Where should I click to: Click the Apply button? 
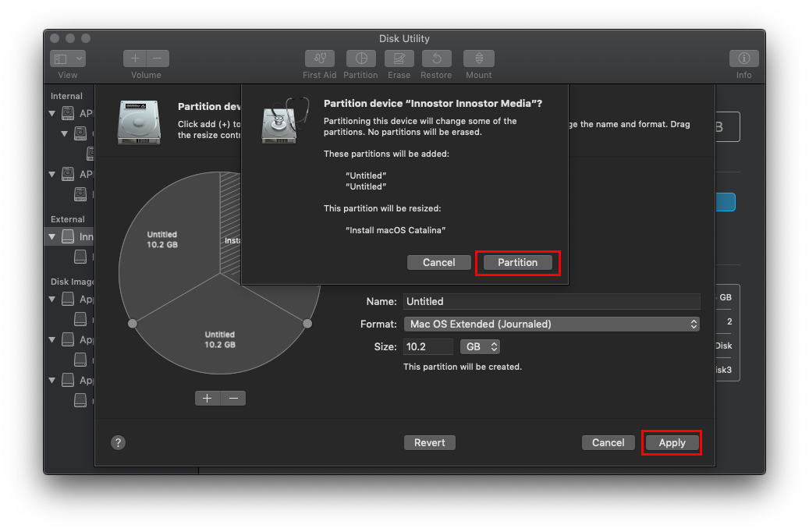pos(672,442)
